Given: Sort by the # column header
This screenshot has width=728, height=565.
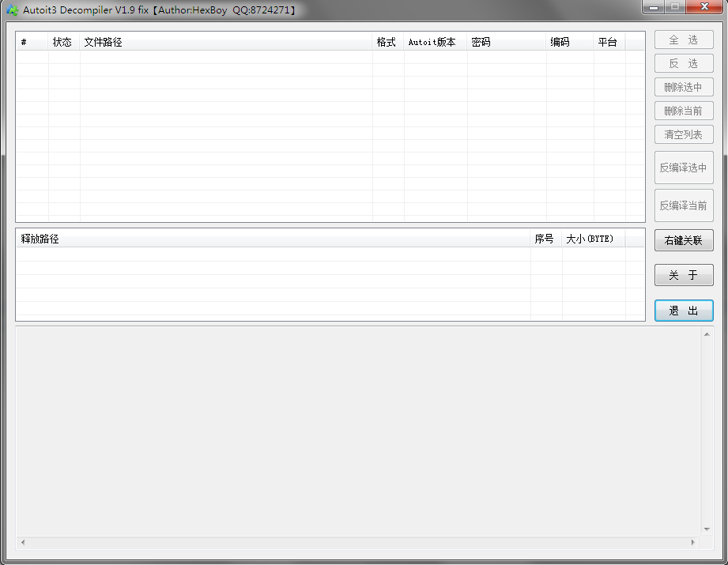Looking at the screenshot, I should 32,42.
